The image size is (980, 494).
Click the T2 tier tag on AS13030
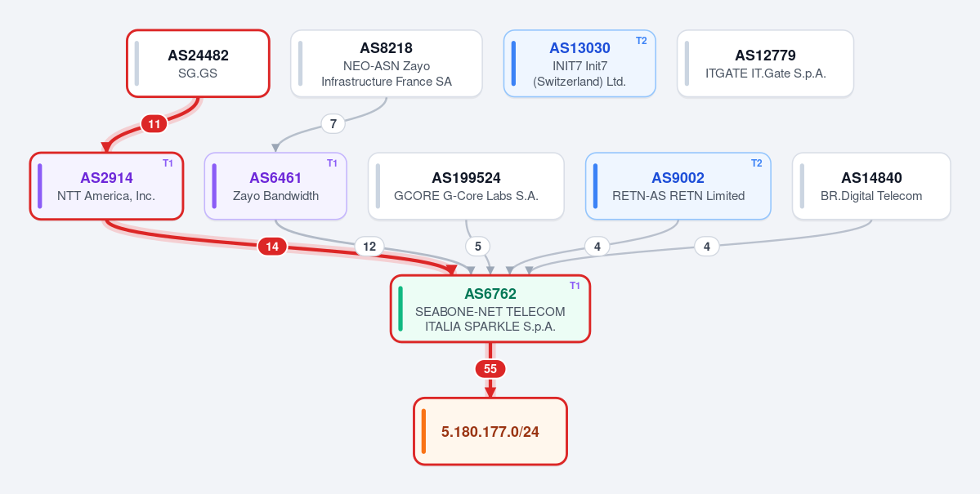click(x=642, y=41)
